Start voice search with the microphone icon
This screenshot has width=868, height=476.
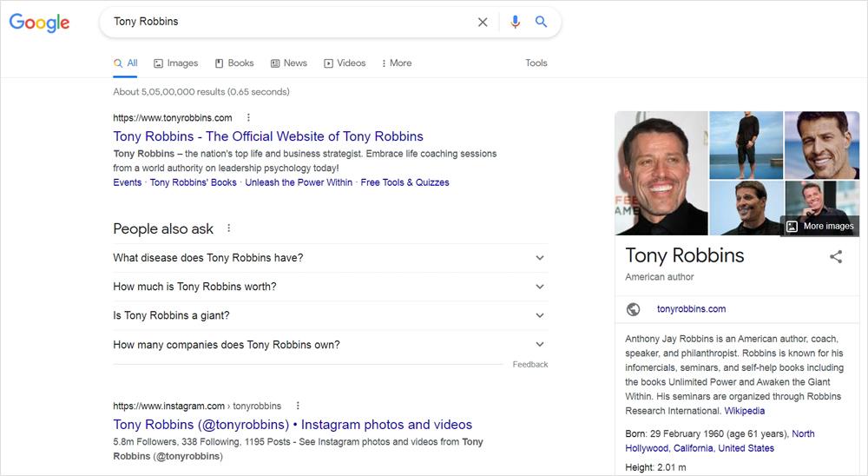(515, 22)
